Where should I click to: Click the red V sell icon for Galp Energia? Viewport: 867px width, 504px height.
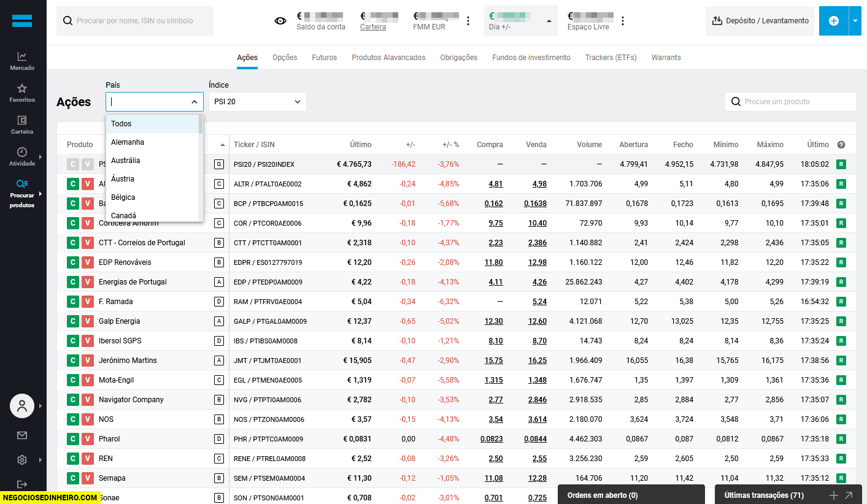point(88,321)
